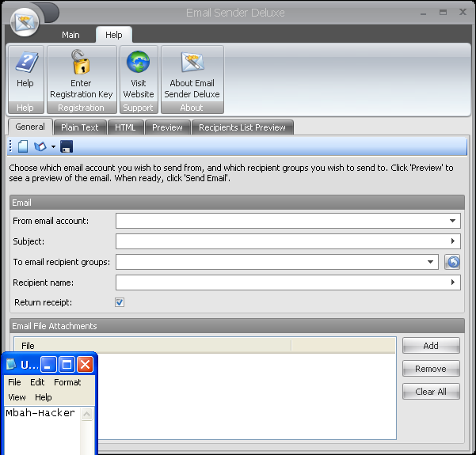Click Notepad window title icon
Screen dimensions: 476x455
[11, 364]
